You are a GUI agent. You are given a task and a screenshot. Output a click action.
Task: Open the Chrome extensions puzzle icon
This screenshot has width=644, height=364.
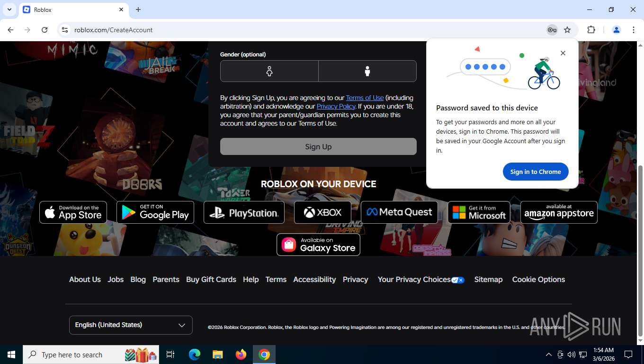click(x=591, y=30)
